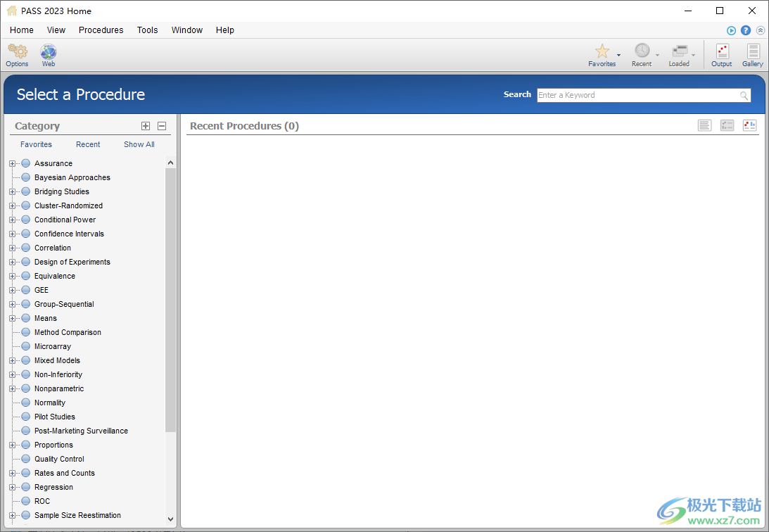Click the Favorites category link

click(x=36, y=145)
